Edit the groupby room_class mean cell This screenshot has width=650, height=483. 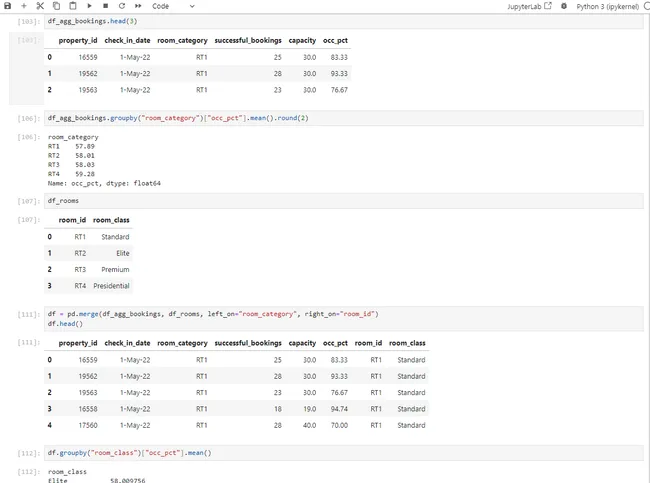tap(344, 453)
